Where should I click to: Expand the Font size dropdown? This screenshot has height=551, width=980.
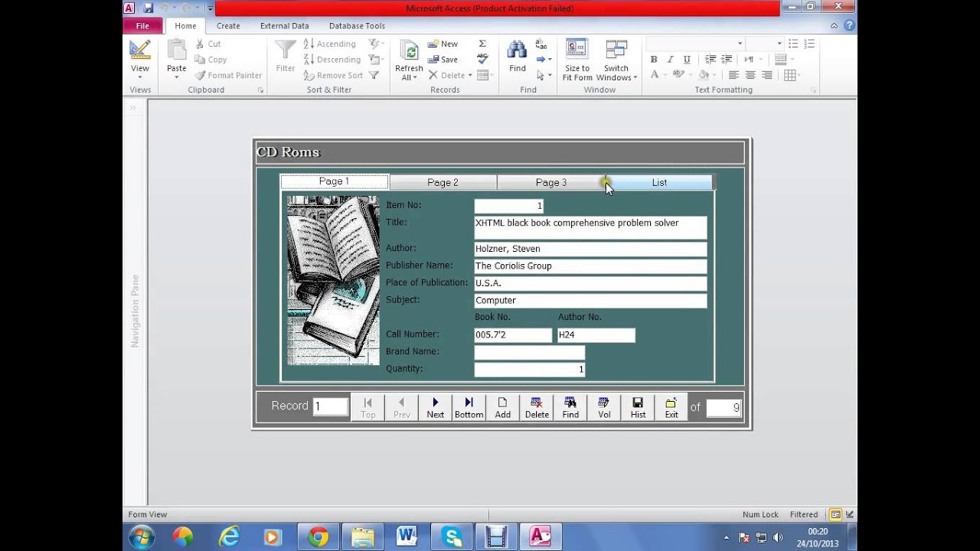[x=779, y=44]
